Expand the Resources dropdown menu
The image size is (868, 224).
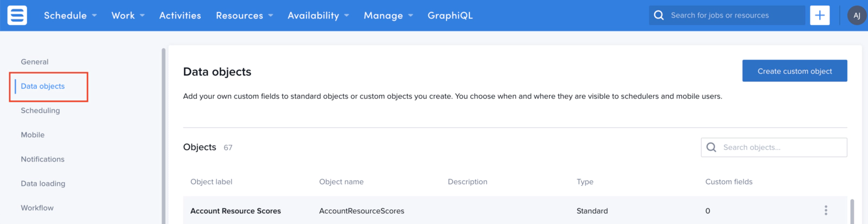point(244,15)
